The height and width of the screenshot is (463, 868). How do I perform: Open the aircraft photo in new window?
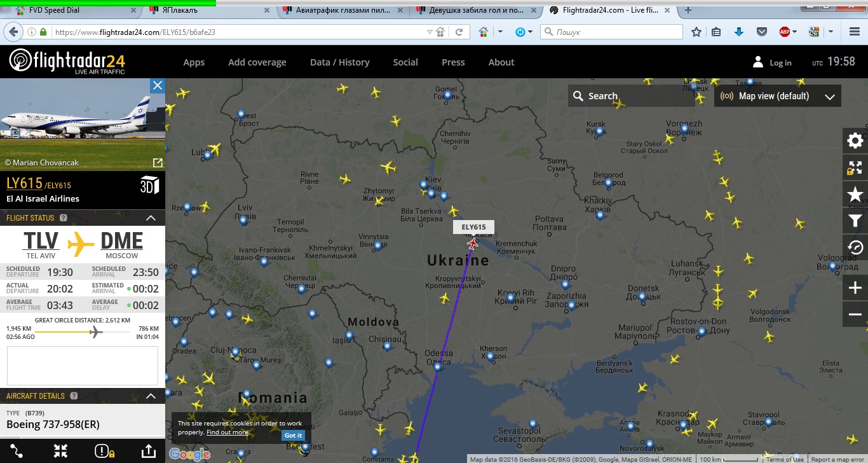pos(157,163)
